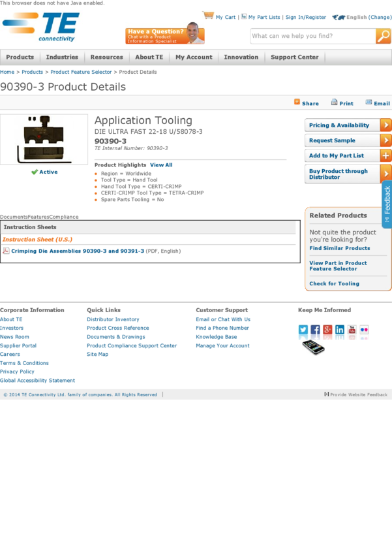Click English (Change) language link
This screenshot has height=555, width=392.
(x=369, y=17)
